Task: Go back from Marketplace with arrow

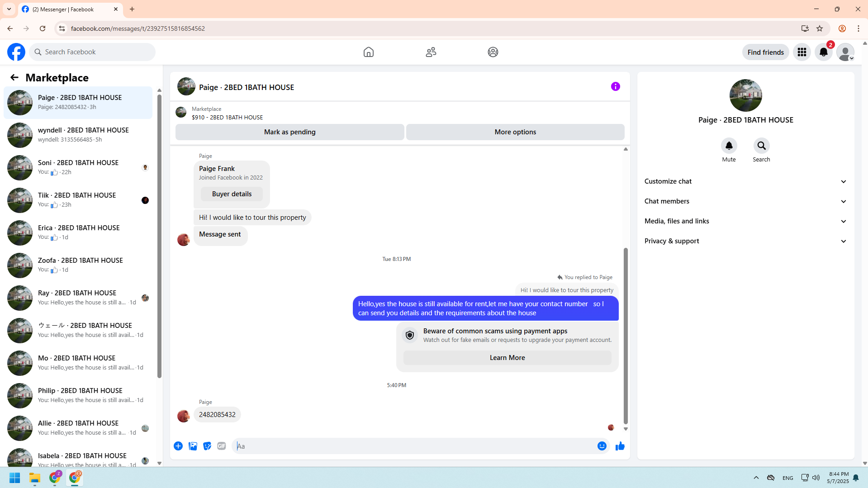Action: pyautogui.click(x=14, y=77)
